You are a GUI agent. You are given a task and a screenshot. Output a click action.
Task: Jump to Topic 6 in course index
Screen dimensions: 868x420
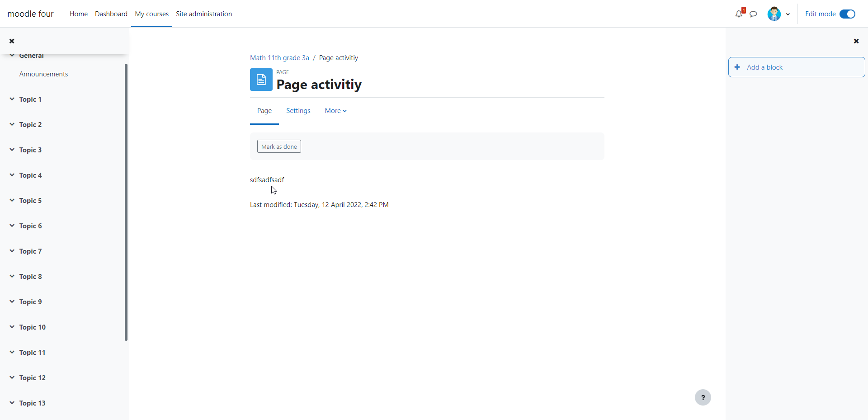click(x=30, y=226)
